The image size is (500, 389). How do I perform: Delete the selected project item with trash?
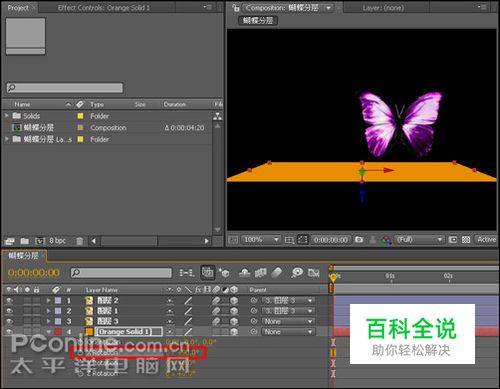pyautogui.click(x=79, y=241)
